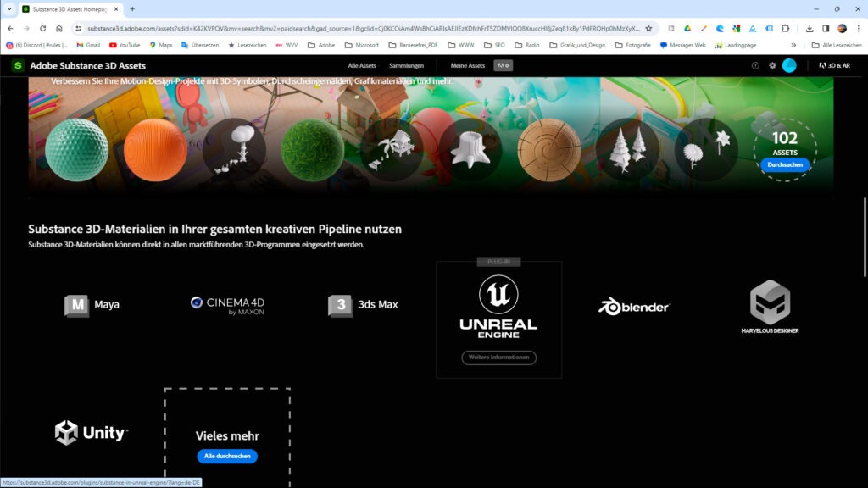Open the tab search dropdown arrow
Screen dimensions: 868x488
click(9, 9)
